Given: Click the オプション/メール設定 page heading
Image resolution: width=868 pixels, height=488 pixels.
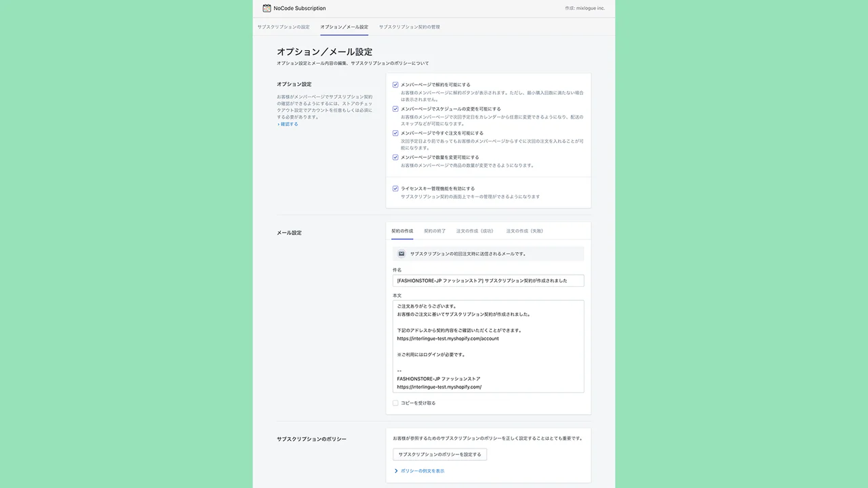Looking at the screenshot, I should (324, 52).
